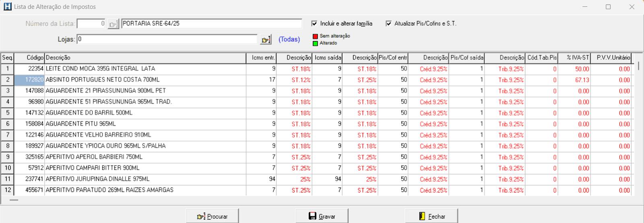The height and width of the screenshot is (223, 644).
Task: Click the horizontal scrollbar thumb below grid
Action: coord(14,200)
